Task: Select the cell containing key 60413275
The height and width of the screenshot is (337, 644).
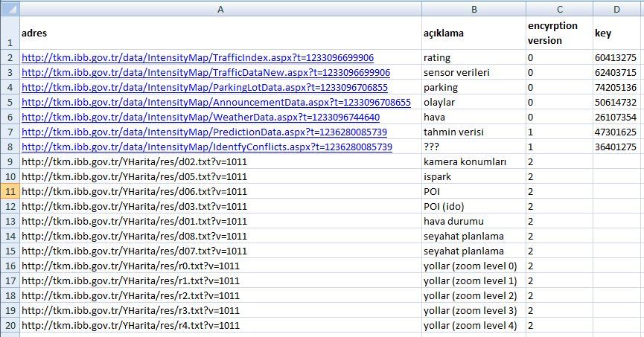Action: [618, 57]
